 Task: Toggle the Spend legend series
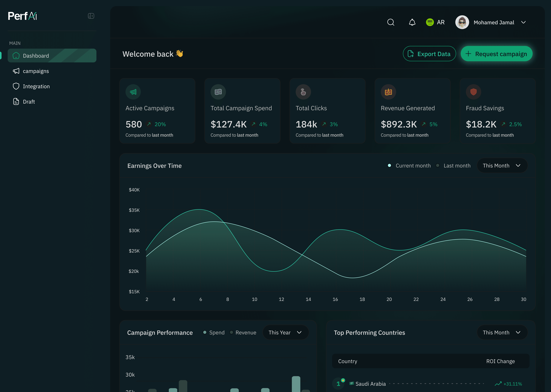[x=214, y=332]
